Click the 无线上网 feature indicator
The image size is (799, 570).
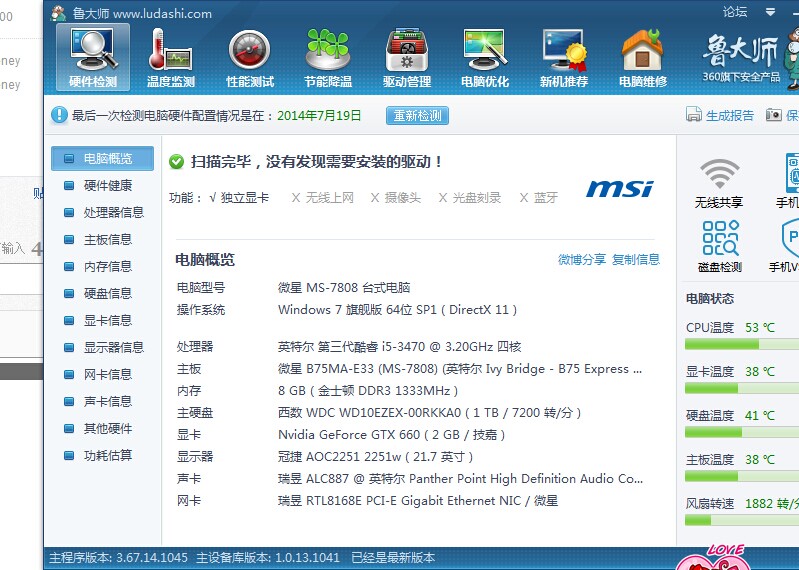point(323,198)
